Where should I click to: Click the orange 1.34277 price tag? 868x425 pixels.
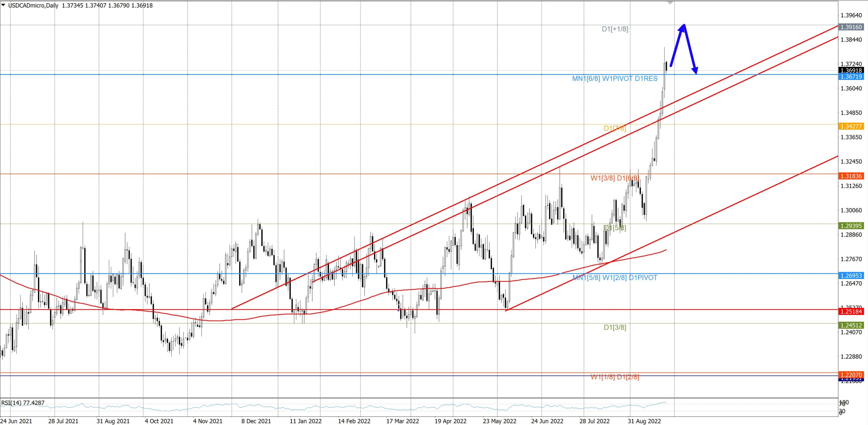pyautogui.click(x=850, y=126)
